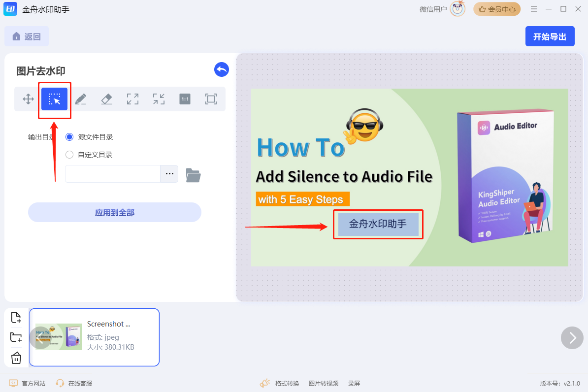Maximize the application window
588x392 pixels.
point(563,9)
